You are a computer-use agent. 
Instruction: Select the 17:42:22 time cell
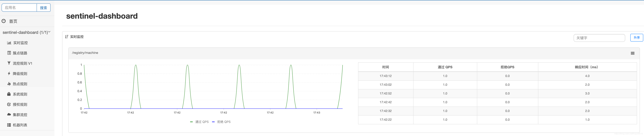click(386, 120)
